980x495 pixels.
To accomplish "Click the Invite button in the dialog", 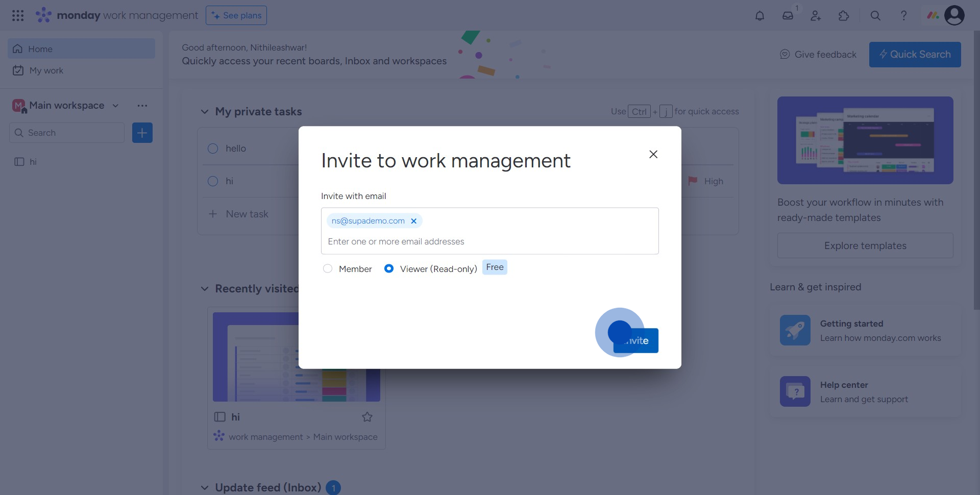I will 636,340.
